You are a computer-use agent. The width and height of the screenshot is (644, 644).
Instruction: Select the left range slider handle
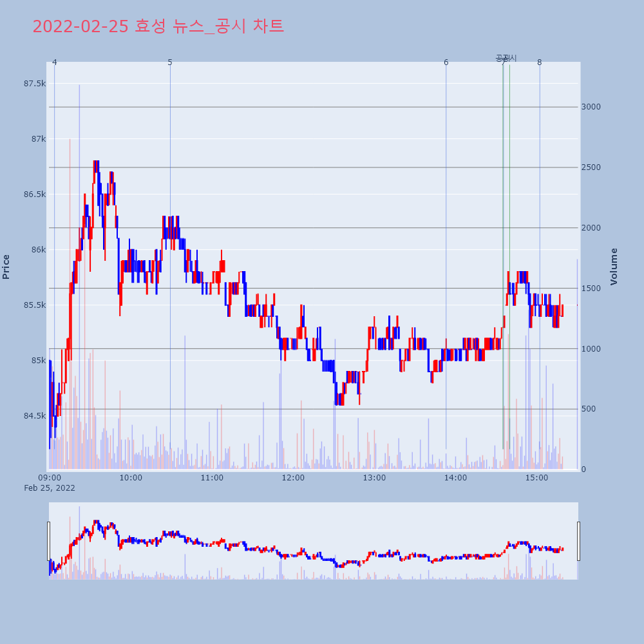pos(48,541)
